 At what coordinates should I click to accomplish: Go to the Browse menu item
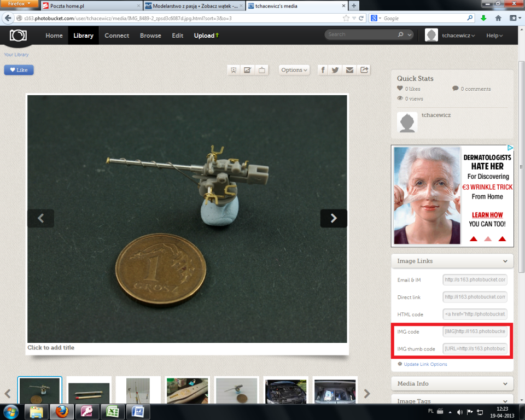tap(150, 36)
